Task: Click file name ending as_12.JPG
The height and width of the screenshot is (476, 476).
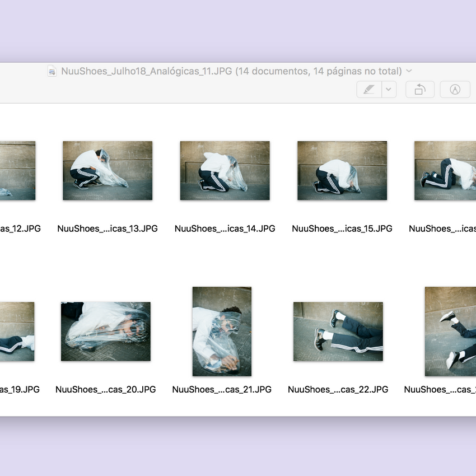Action: (20, 228)
